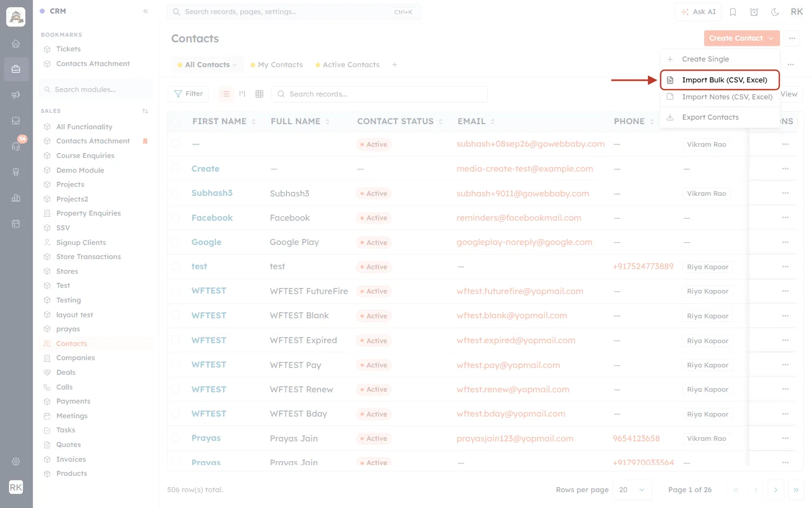Screen dimensions: 812x508
Task: Open row actions for WFTEST Pay
Action: (x=785, y=365)
